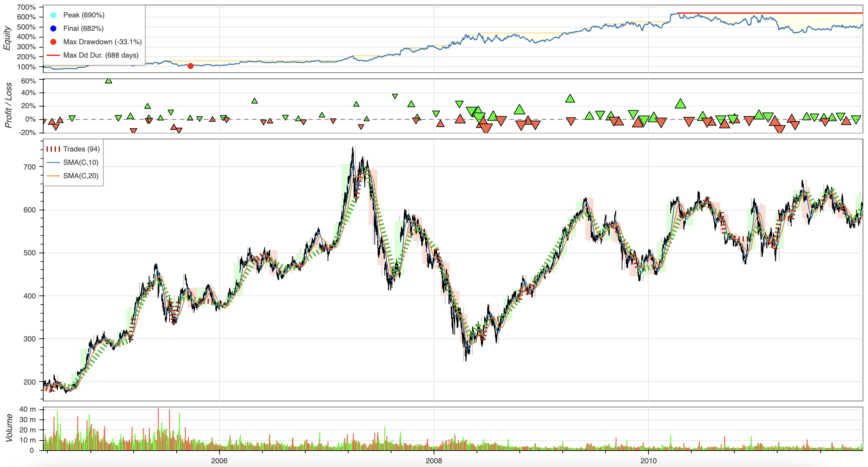Viewport: 868px width, 467px height.
Task: Click the blue Final marker icon in legend
Action: pyautogui.click(x=53, y=28)
